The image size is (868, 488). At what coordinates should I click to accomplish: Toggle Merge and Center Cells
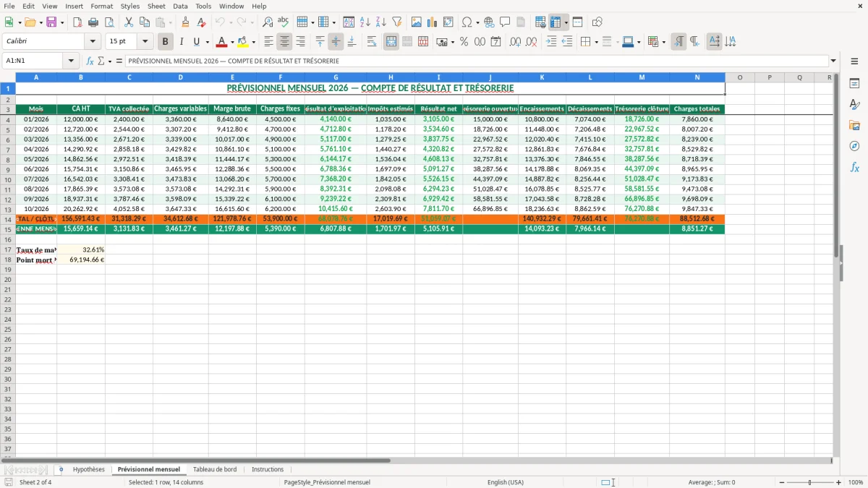(391, 42)
